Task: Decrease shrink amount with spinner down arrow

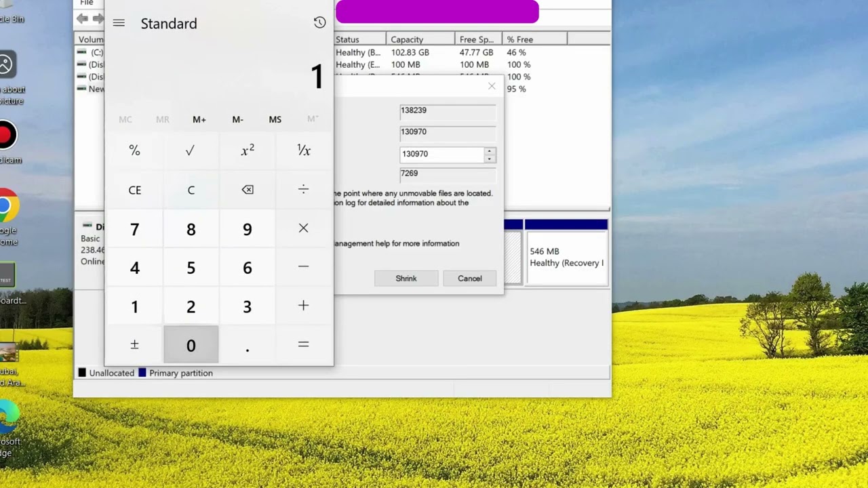Action: [490, 159]
